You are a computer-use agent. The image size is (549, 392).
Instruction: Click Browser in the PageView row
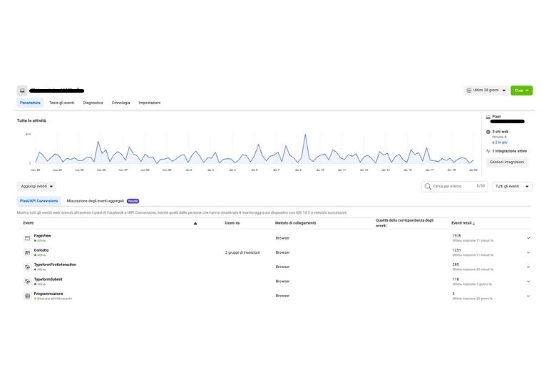(282, 238)
